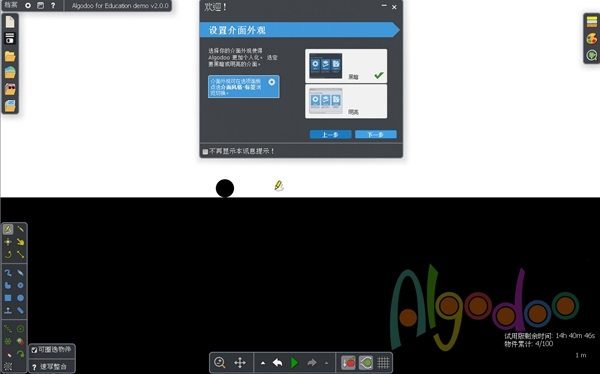Select the Polygon tool

point(8,286)
